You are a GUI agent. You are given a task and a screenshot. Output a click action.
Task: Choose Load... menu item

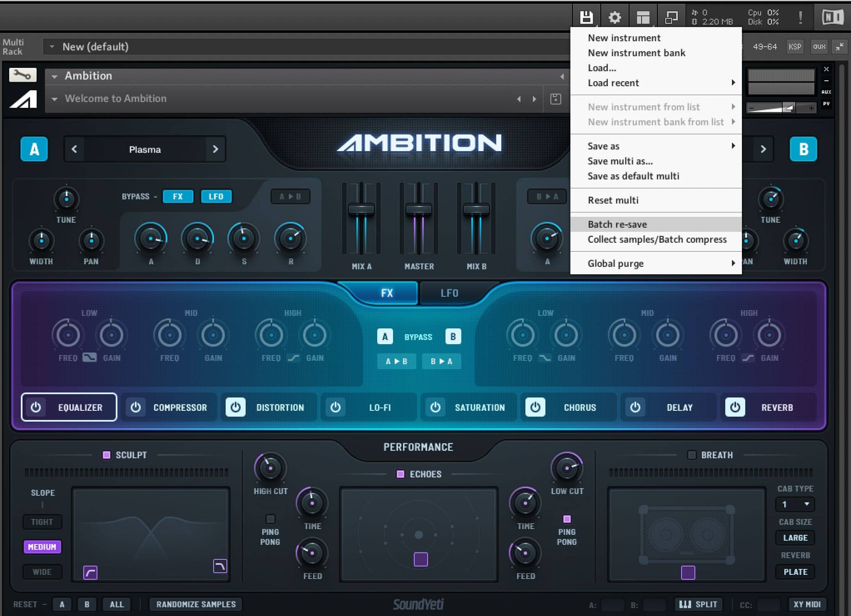[656, 68]
